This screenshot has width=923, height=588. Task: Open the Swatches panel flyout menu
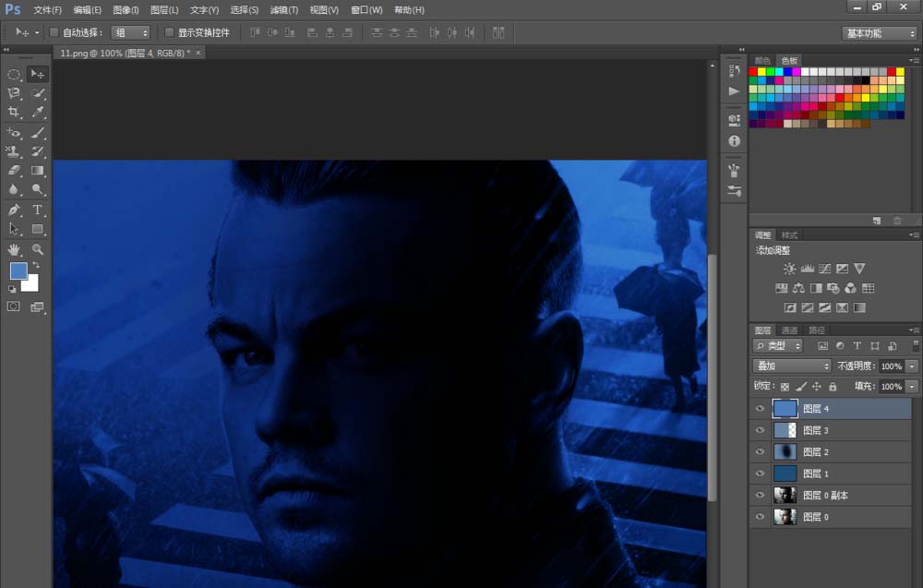pyautogui.click(x=914, y=61)
